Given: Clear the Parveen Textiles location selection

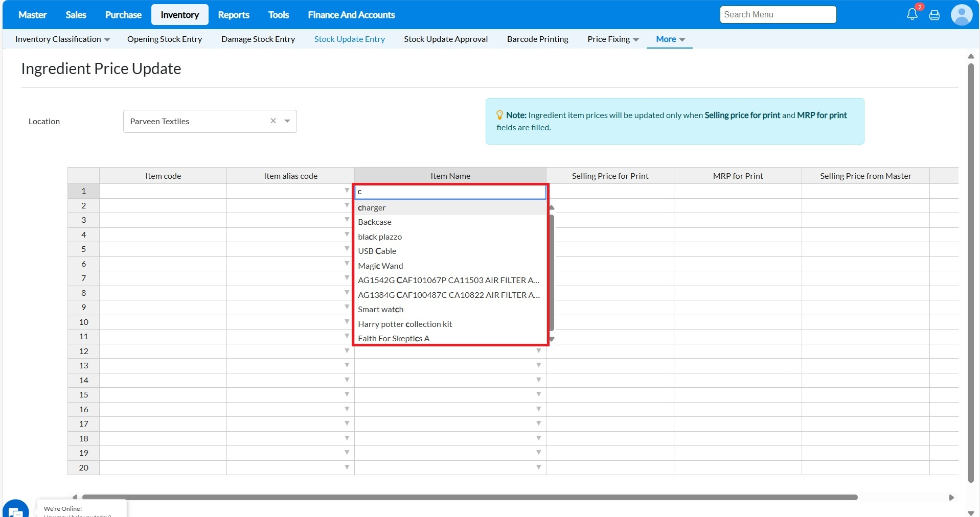Looking at the screenshot, I should pos(273,121).
